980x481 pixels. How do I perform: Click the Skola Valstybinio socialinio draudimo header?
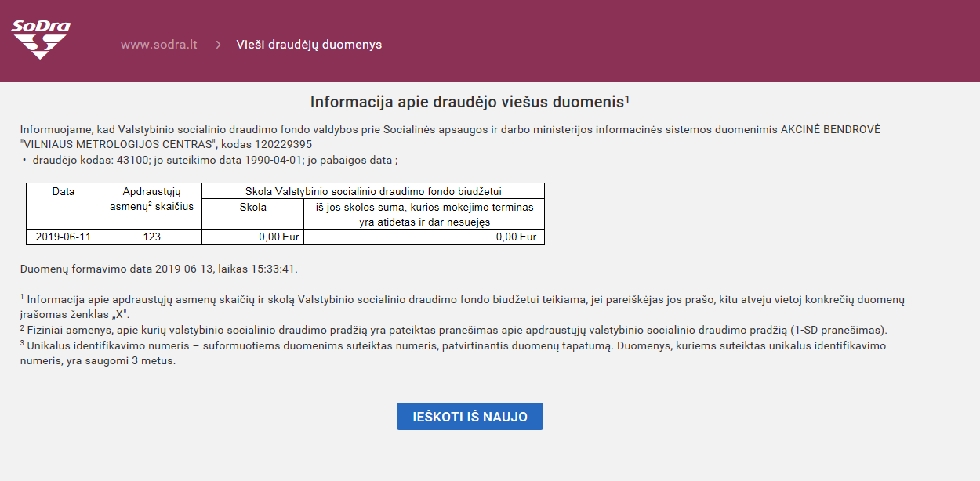pyautogui.click(x=373, y=191)
